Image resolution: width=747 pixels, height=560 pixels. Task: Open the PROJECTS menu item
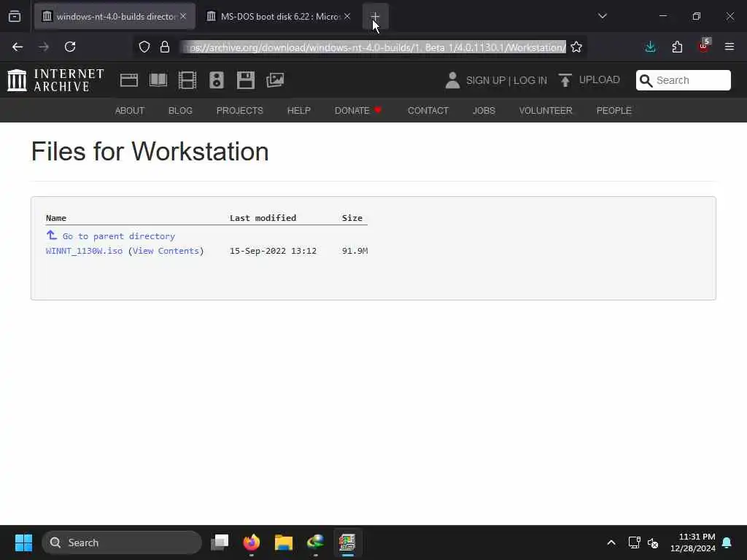[x=239, y=111]
